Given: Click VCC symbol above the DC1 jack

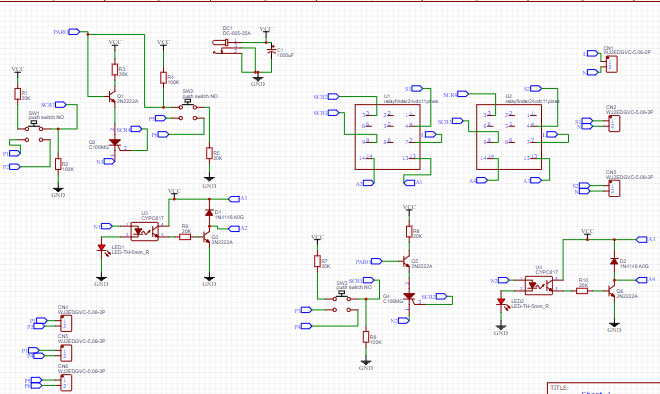Looking at the screenshot, I should [x=266, y=30].
